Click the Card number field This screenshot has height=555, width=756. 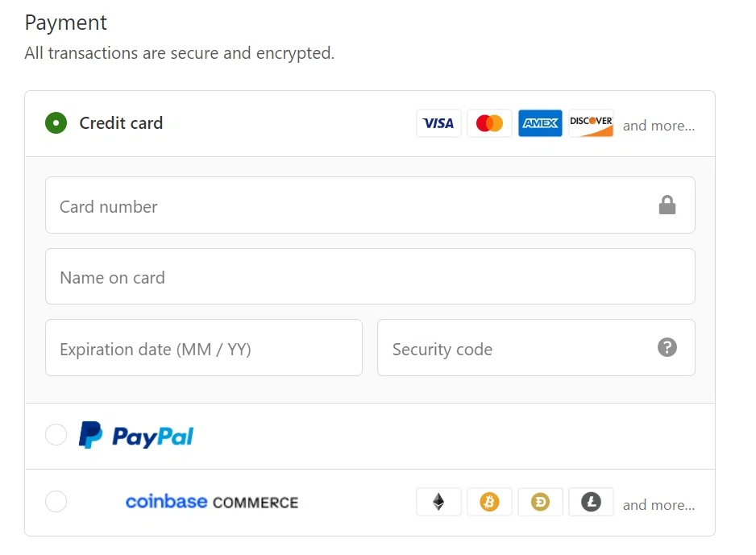click(x=347, y=205)
